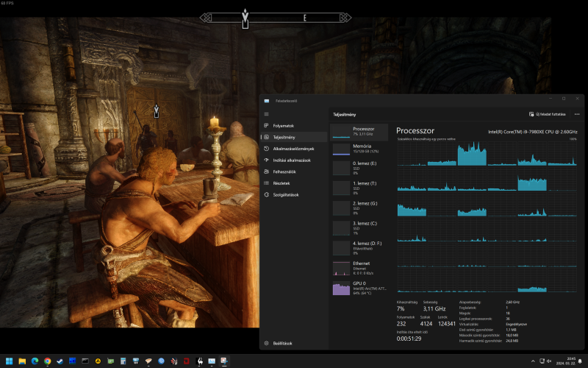588x368 pixels.
Task: Open File Explorer from the taskbar
Action: (22, 361)
